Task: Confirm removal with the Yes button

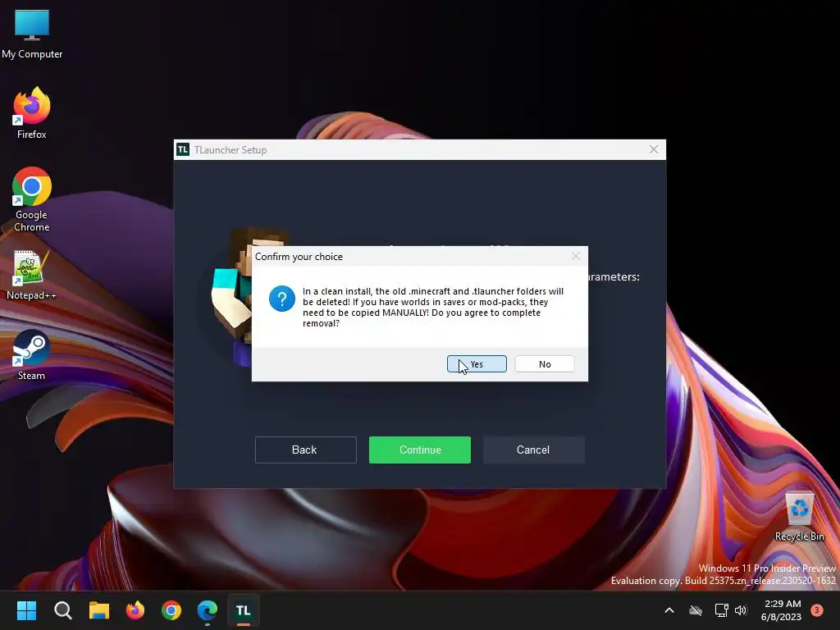Action: tap(477, 363)
